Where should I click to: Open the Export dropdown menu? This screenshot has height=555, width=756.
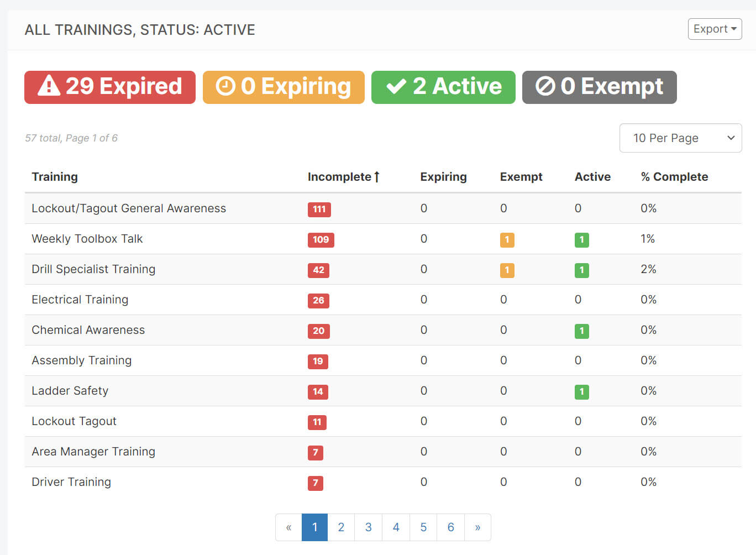coord(715,29)
